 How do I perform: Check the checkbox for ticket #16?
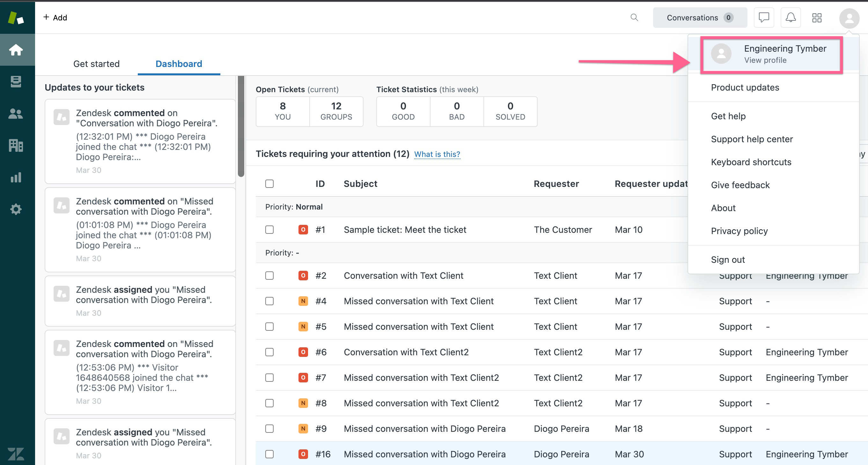click(x=269, y=454)
